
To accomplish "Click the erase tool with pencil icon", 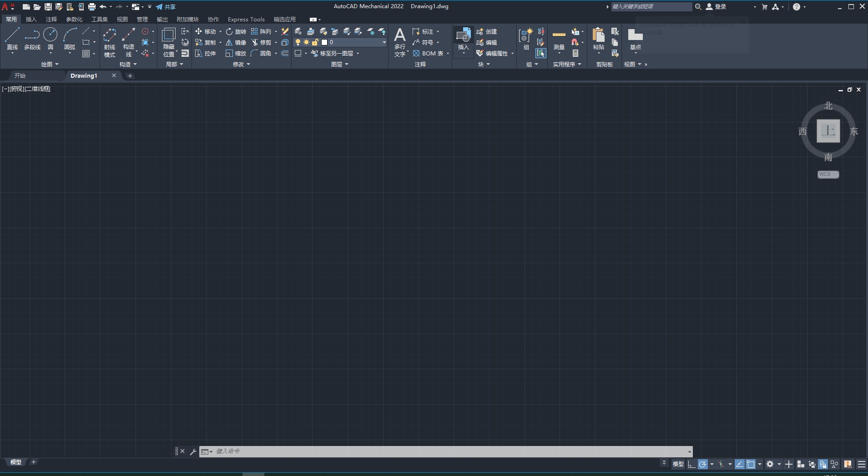I will (285, 31).
